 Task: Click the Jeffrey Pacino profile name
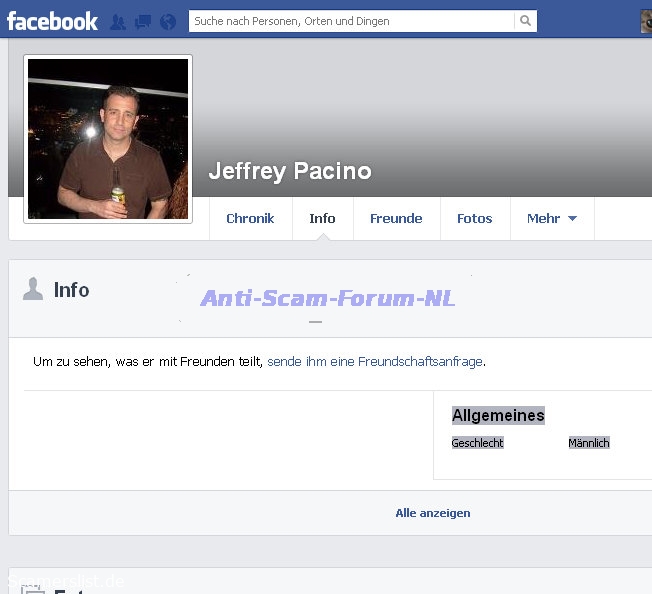[289, 171]
